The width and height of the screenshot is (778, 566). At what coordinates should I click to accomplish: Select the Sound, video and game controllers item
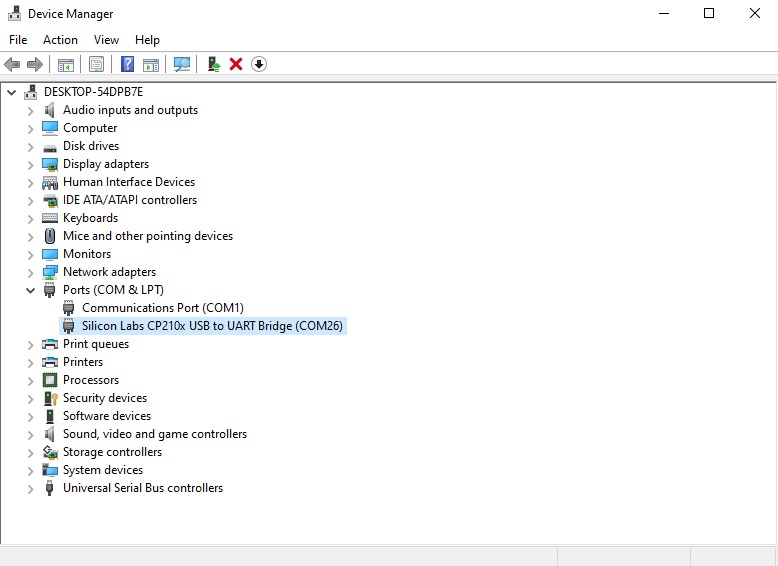coord(154,434)
